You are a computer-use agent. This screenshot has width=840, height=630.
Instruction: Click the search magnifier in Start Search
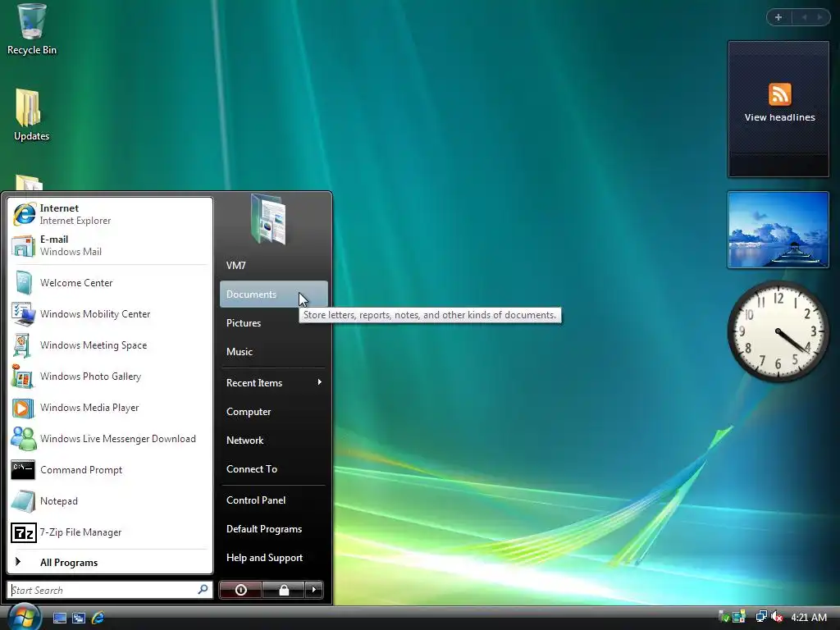(203, 590)
